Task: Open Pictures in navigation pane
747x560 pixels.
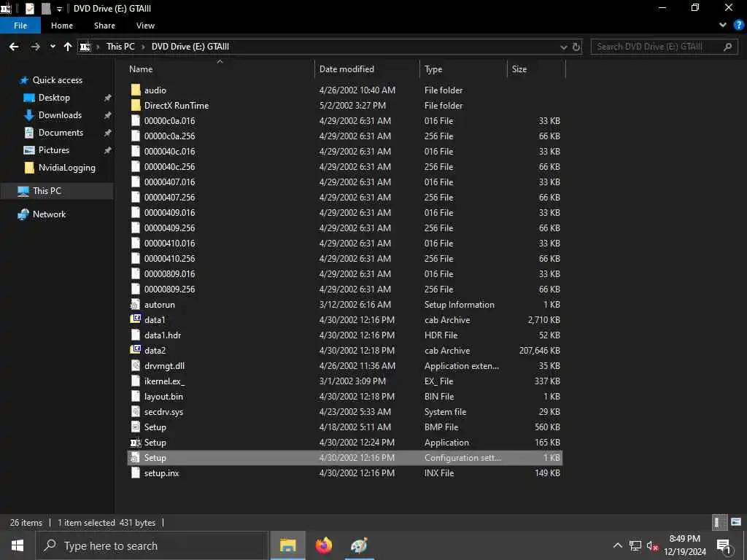Action: (54, 150)
